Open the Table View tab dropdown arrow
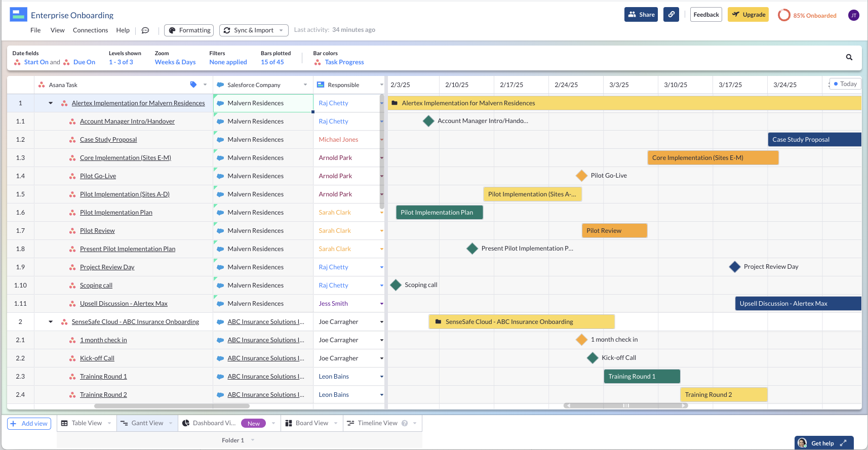The height and width of the screenshot is (450, 868). pyautogui.click(x=109, y=423)
